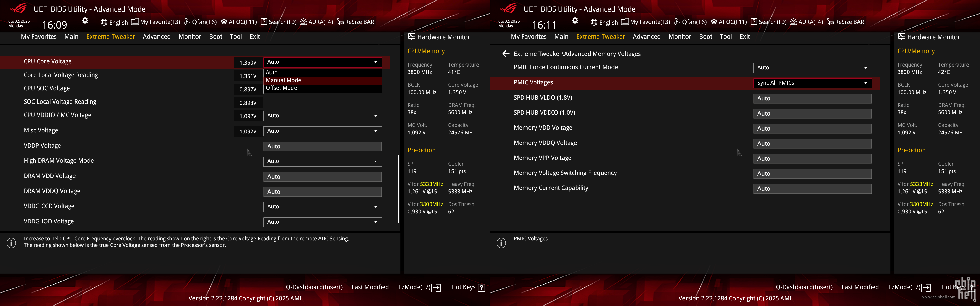
Task: Click Q-Dashboard(Insert) in right window
Action: pyautogui.click(x=804, y=287)
